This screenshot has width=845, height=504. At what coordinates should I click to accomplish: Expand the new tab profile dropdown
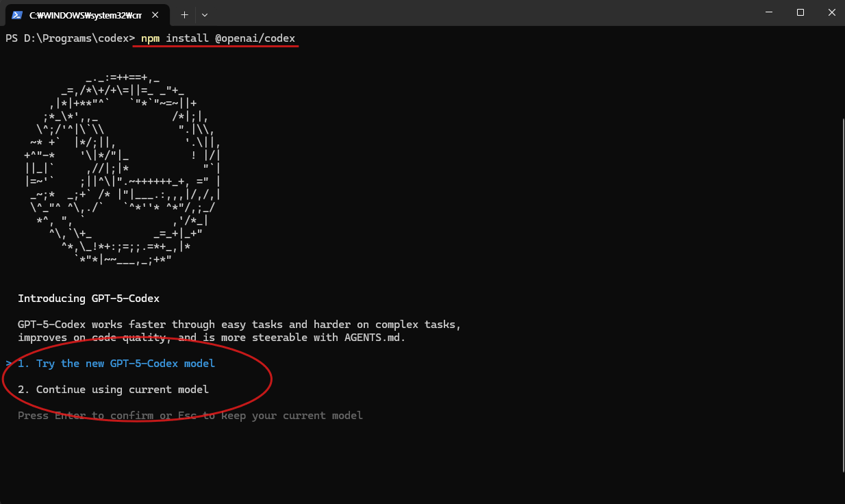pyautogui.click(x=205, y=14)
